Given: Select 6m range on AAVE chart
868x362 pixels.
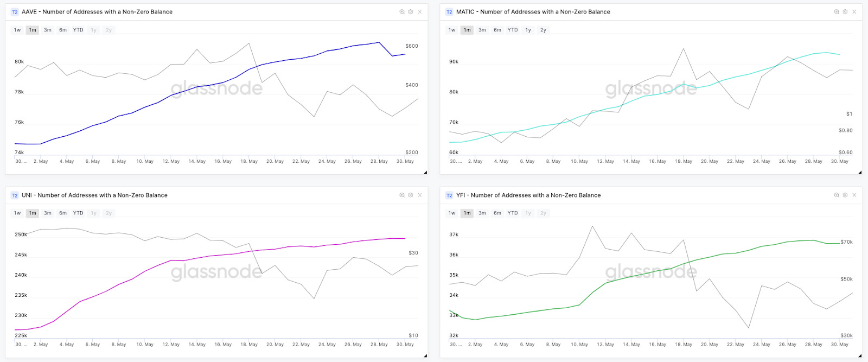Looking at the screenshot, I should click(x=63, y=30).
